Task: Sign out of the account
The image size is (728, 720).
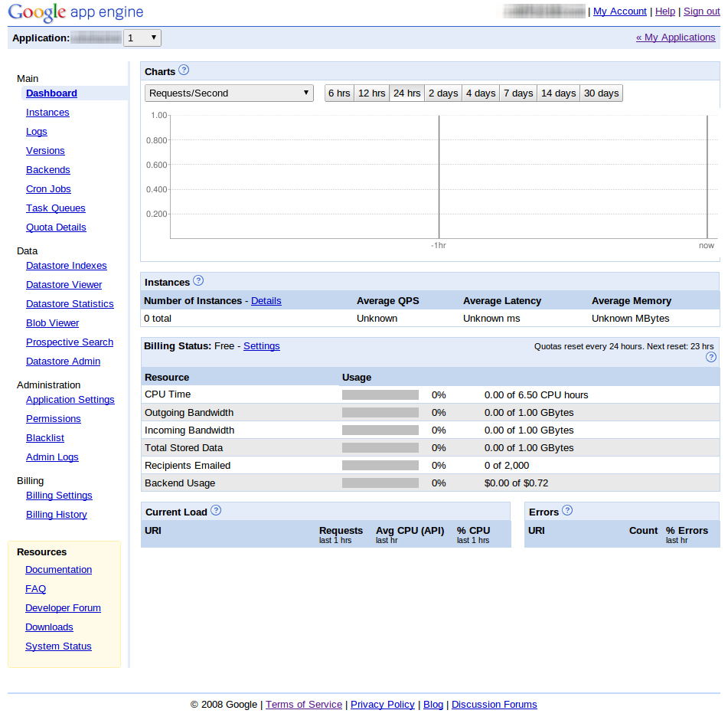Action: [x=701, y=11]
